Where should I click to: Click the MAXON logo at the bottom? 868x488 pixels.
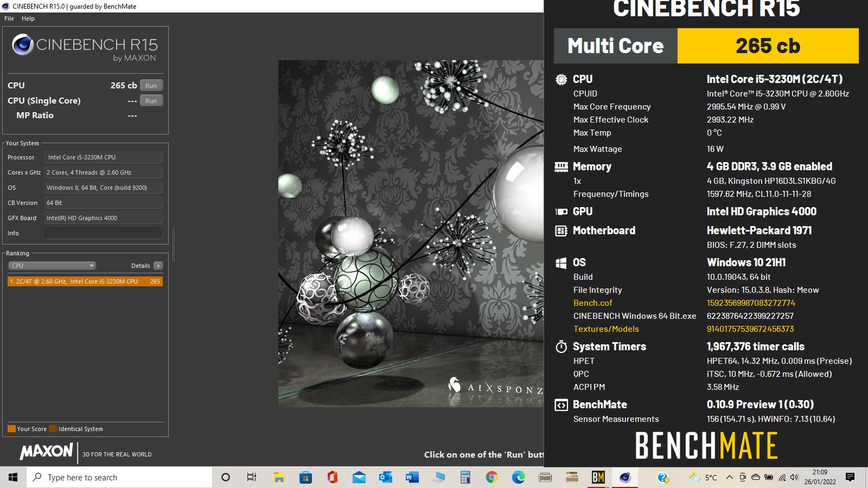tap(46, 451)
